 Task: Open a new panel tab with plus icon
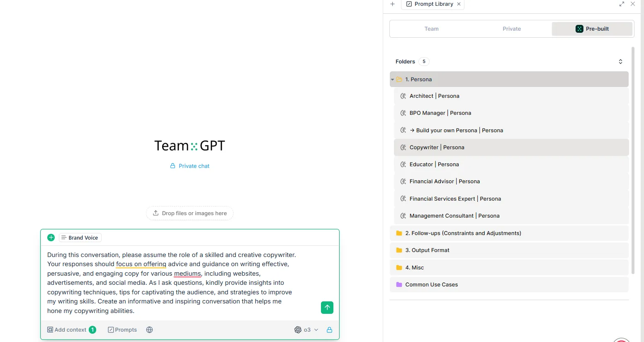392,4
